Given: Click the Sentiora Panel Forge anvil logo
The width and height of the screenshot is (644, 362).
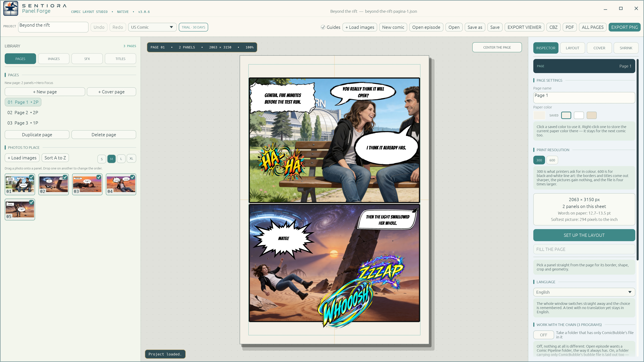Looking at the screenshot, I should 11,8.
